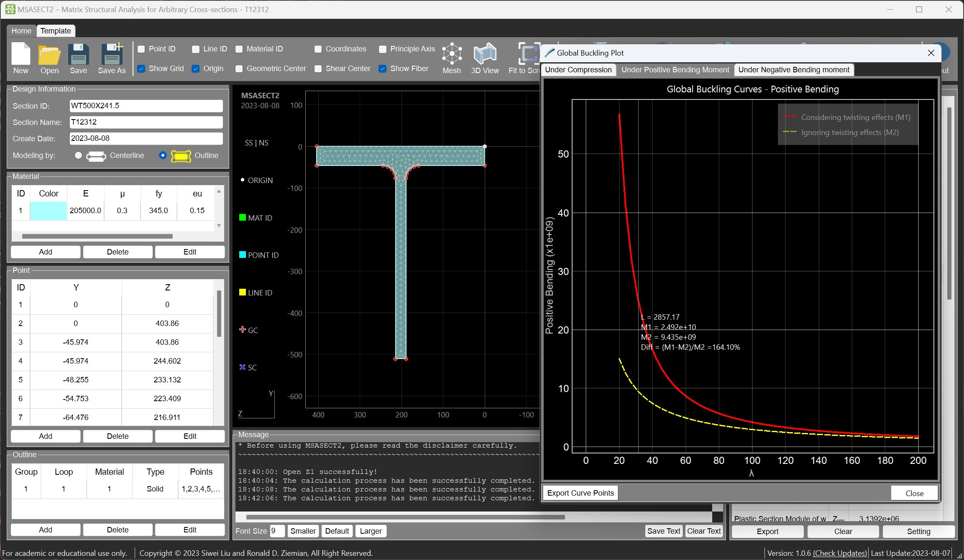Disable the Show Grid checkbox
Screen dimensions: 964x560
click(141, 69)
